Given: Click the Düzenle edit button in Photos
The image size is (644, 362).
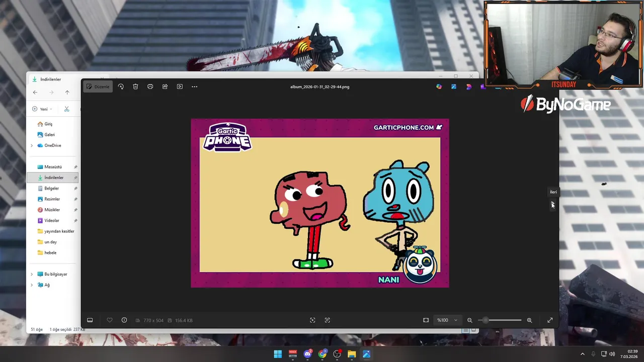Looking at the screenshot, I should pyautogui.click(x=98, y=86).
